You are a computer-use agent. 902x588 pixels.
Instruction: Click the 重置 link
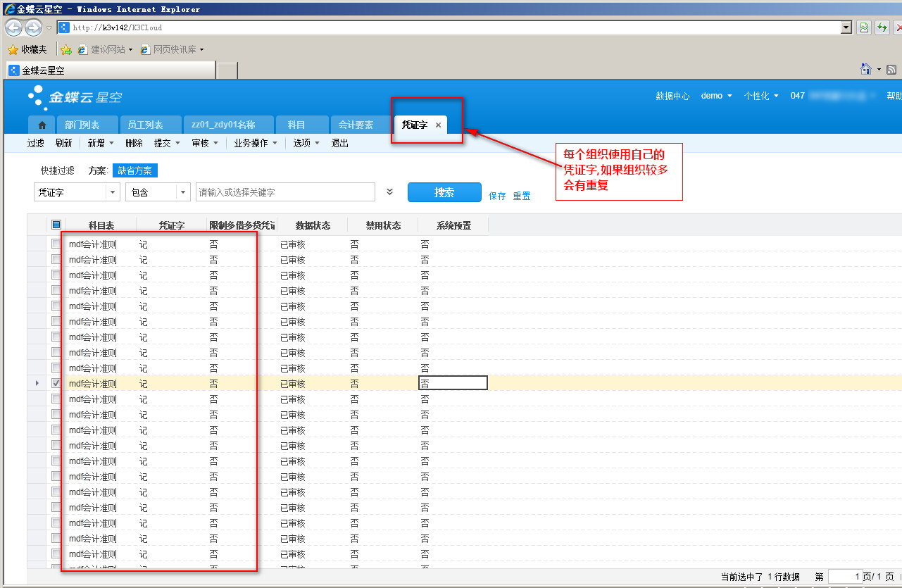(x=522, y=196)
